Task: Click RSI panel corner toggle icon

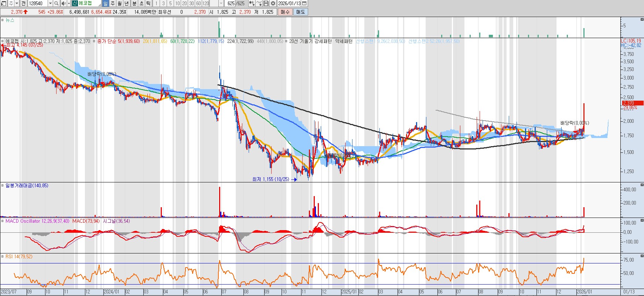Action: tap(642, 255)
